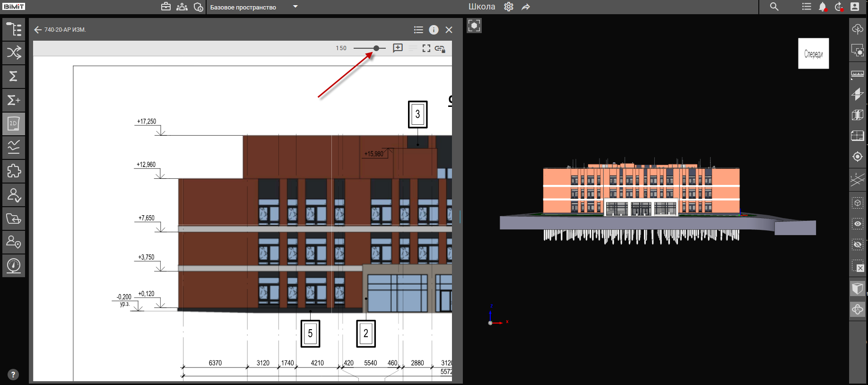
Task: Click the add comment icon
Action: click(x=398, y=48)
